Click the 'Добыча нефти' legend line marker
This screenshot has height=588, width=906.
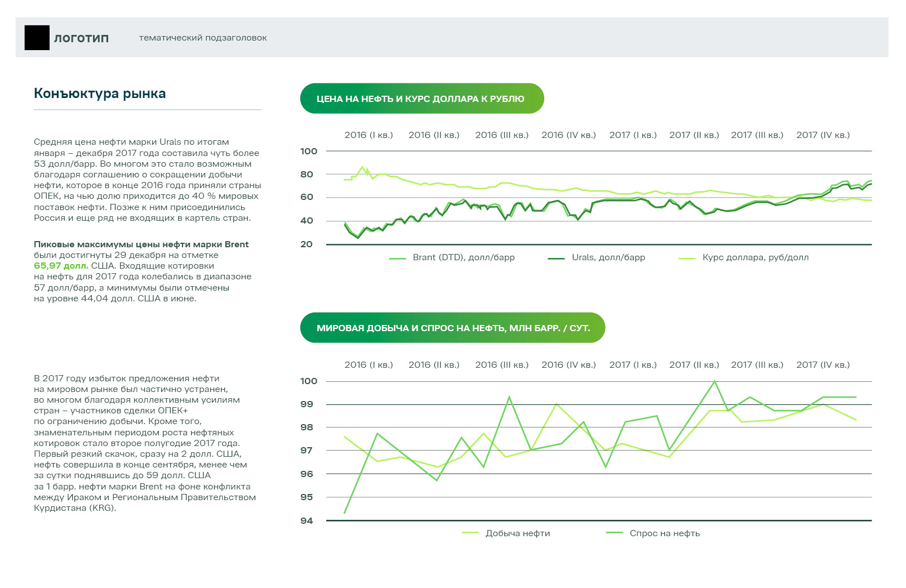pos(470,533)
